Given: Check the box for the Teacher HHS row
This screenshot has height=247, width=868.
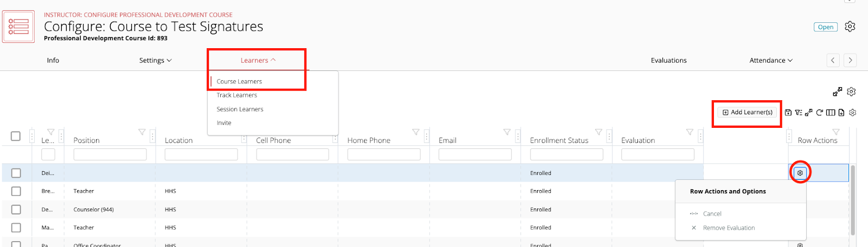Looking at the screenshot, I should click(16, 191).
